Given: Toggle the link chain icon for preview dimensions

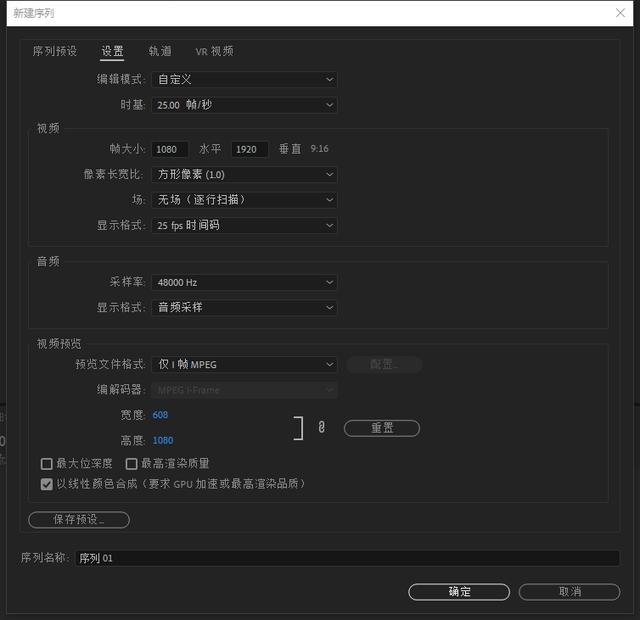Looking at the screenshot, I should 322,427.
